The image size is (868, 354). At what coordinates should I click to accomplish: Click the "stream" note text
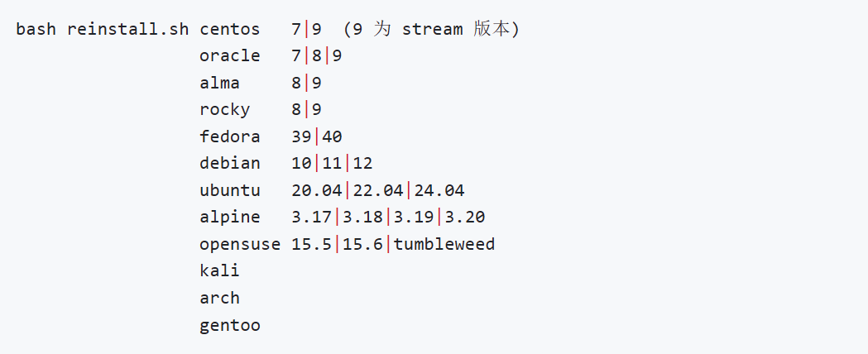433,29
